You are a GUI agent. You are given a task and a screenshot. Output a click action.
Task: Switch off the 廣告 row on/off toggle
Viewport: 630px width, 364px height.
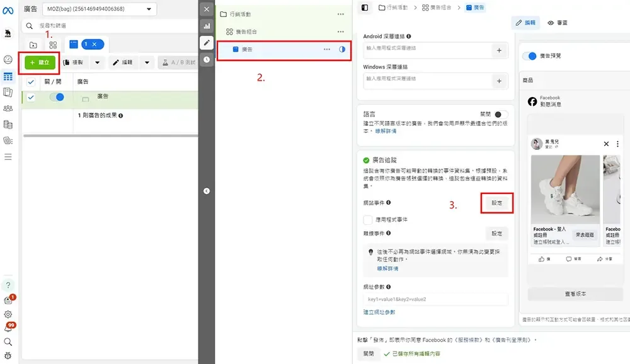tap(57, 97)
